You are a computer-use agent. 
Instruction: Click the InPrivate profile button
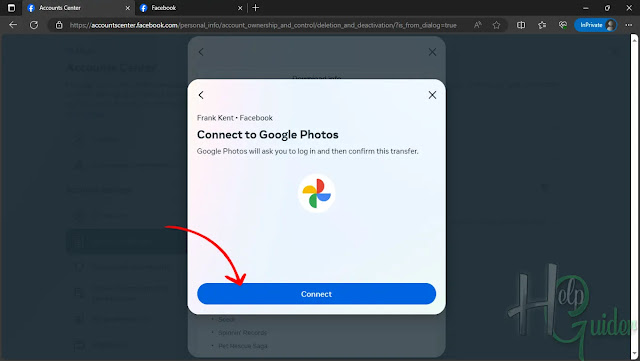point(596,25)
